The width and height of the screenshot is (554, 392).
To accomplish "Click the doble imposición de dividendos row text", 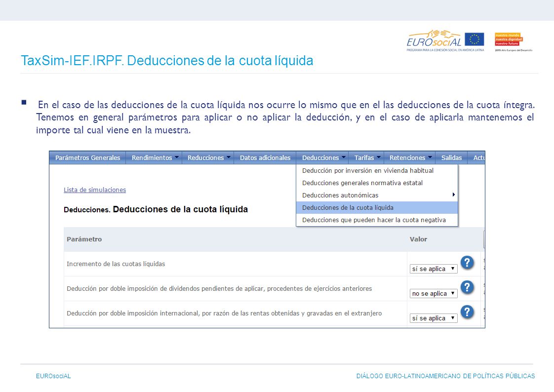I will (219, 289).
